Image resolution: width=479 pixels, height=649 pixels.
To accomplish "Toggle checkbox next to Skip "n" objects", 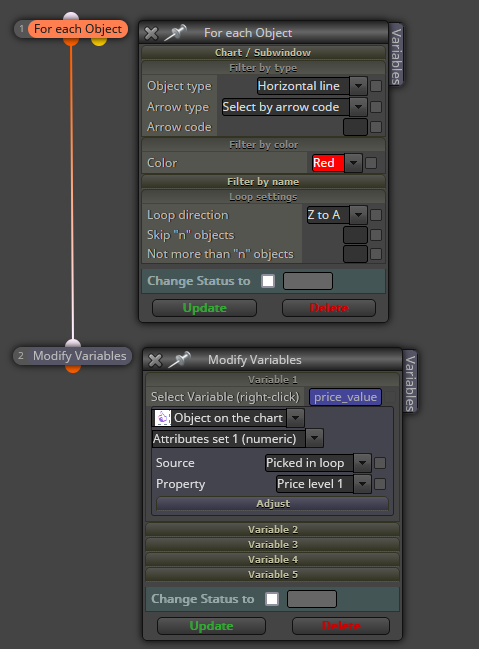I will [x=376, y=235].
